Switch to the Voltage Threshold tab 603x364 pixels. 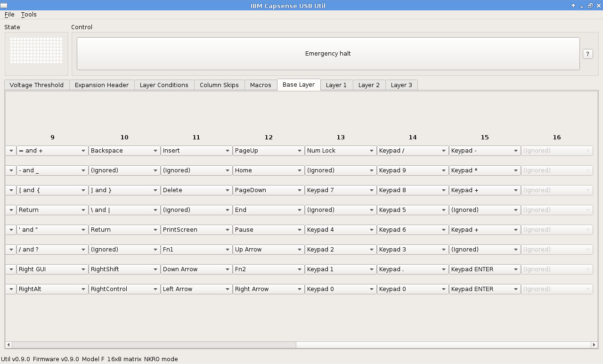[x=37, y=85]
